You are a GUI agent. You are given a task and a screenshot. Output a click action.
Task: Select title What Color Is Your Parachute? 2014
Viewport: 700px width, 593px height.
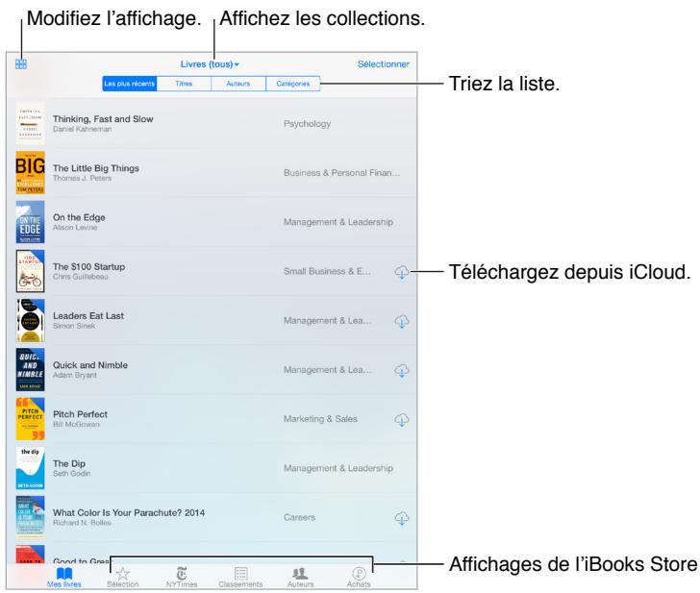pyautogui.click(x=129, y=512)
